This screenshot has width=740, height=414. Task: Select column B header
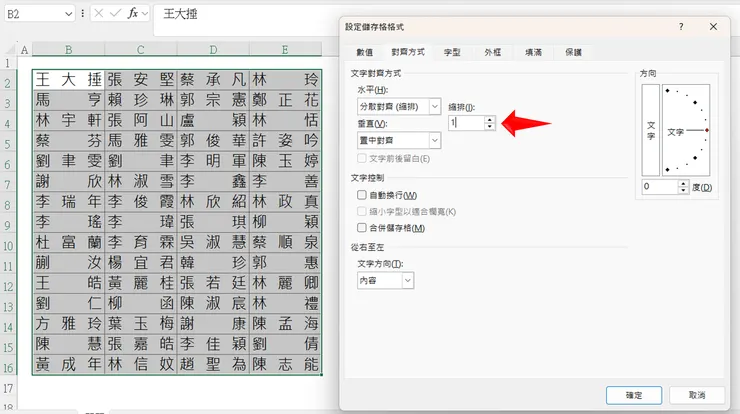pyautogui.click(x=68, y=50)
